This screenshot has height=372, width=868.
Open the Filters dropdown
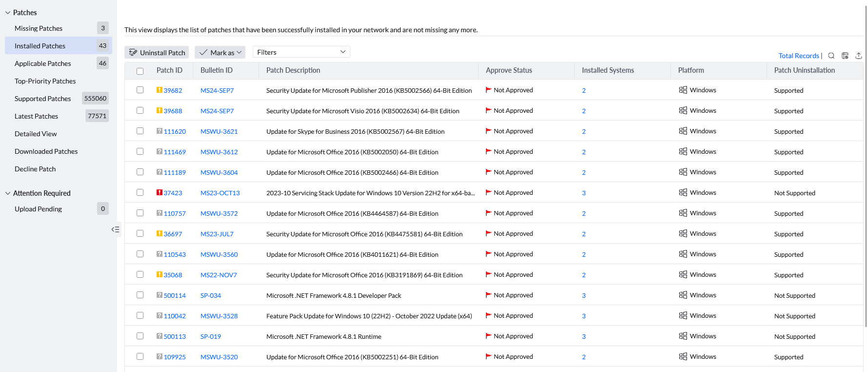(301, 52)
